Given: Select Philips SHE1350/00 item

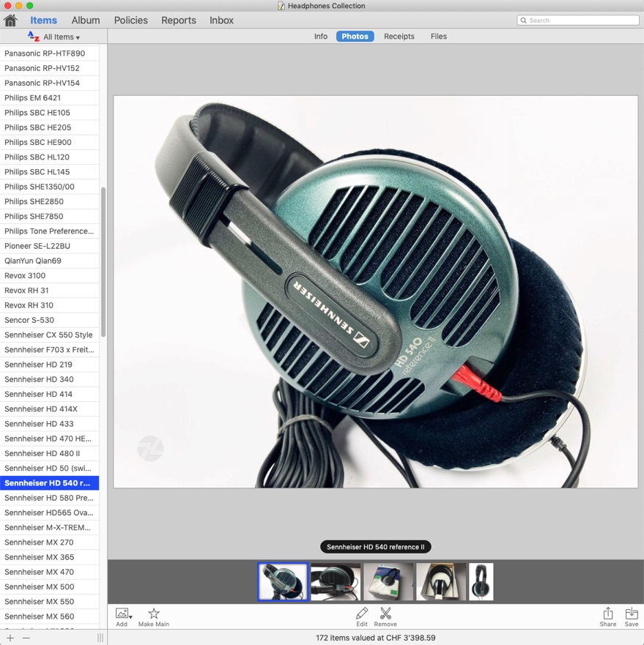Looking at the screenshot, I should pyautogui.click(x=49, y=187).
